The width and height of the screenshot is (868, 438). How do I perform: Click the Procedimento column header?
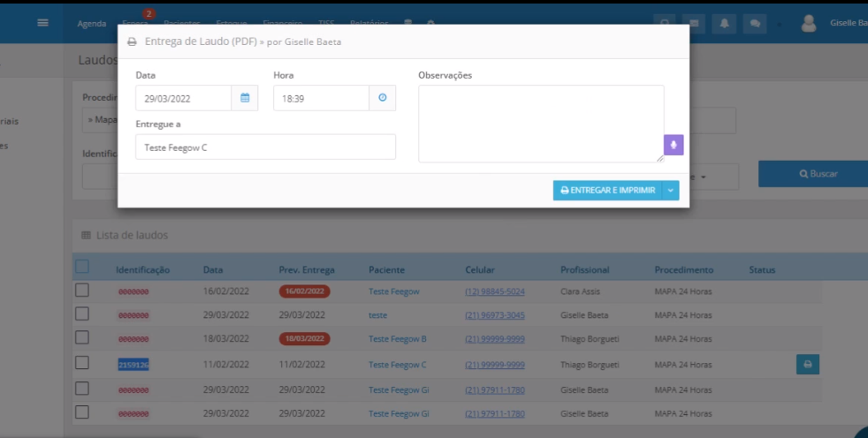pos(683,270)
